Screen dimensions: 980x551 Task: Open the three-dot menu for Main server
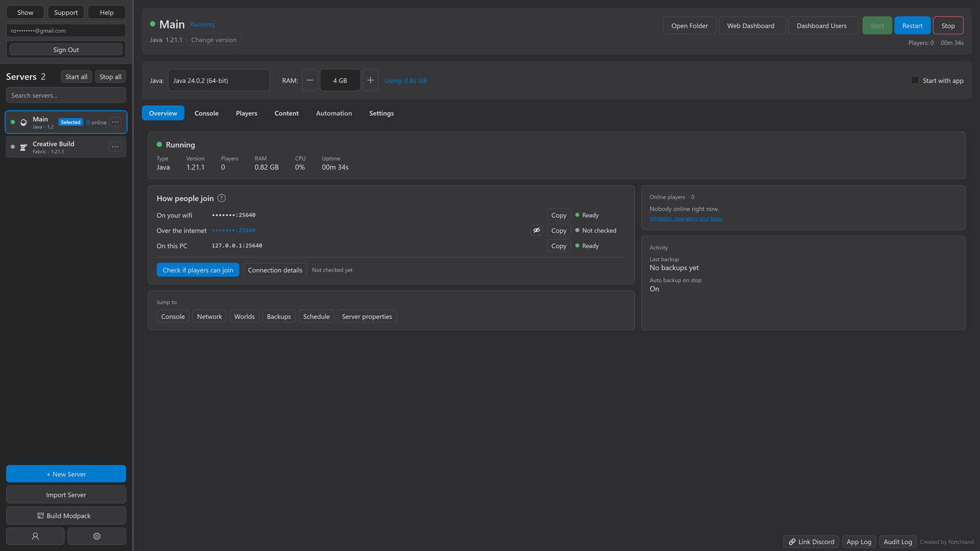[115, 122]
